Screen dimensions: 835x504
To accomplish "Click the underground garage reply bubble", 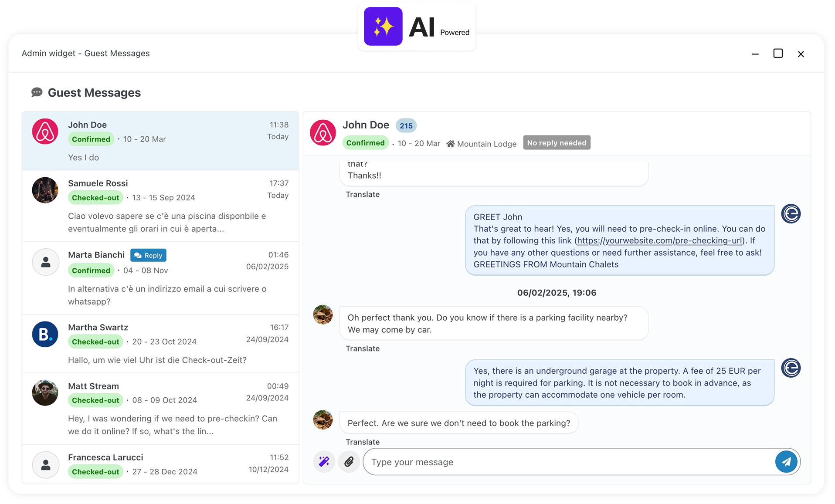I will point(619,382).
